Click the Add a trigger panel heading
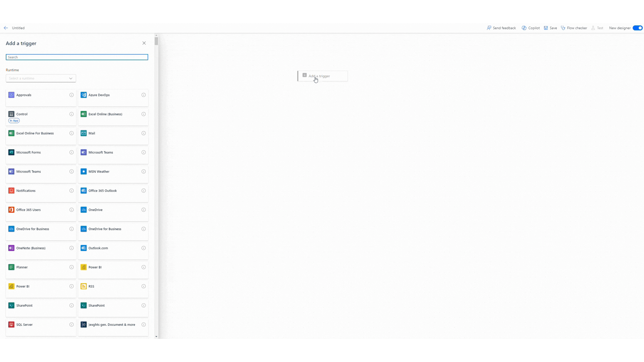This screenshot has width=644, height=362. 21,43
